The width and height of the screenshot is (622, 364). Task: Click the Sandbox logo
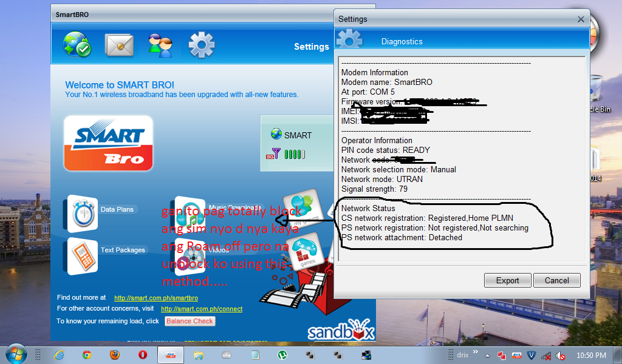point(340,331)
